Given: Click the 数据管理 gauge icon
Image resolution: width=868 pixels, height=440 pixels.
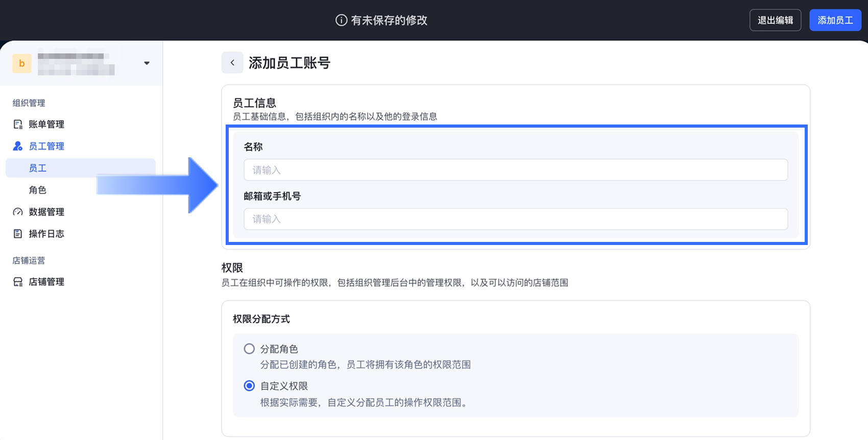Looking at the screenshot, I should point(18,212).
